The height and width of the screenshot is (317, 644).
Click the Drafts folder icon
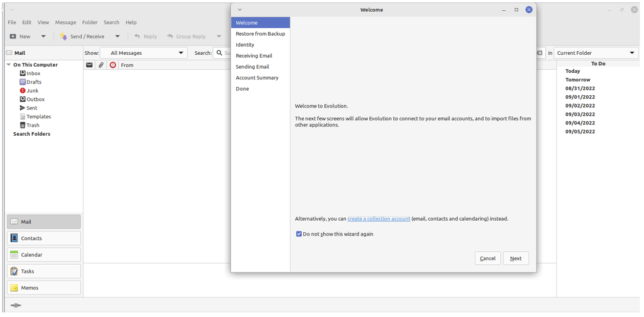coord(23,82)
